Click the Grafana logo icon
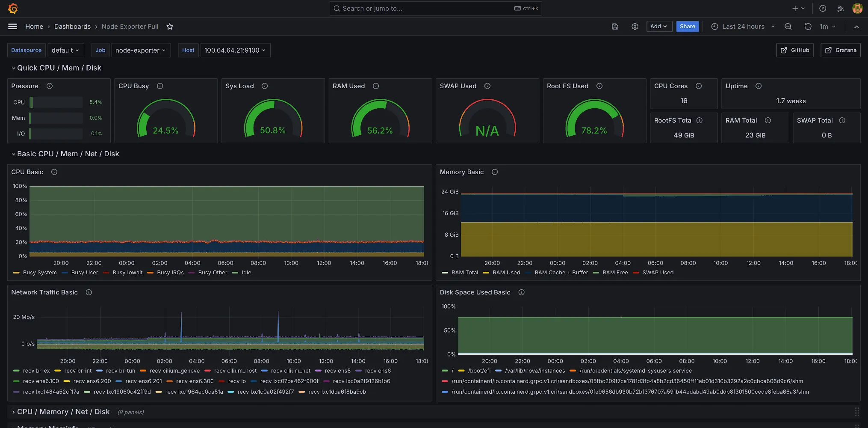 click(13, 9)
